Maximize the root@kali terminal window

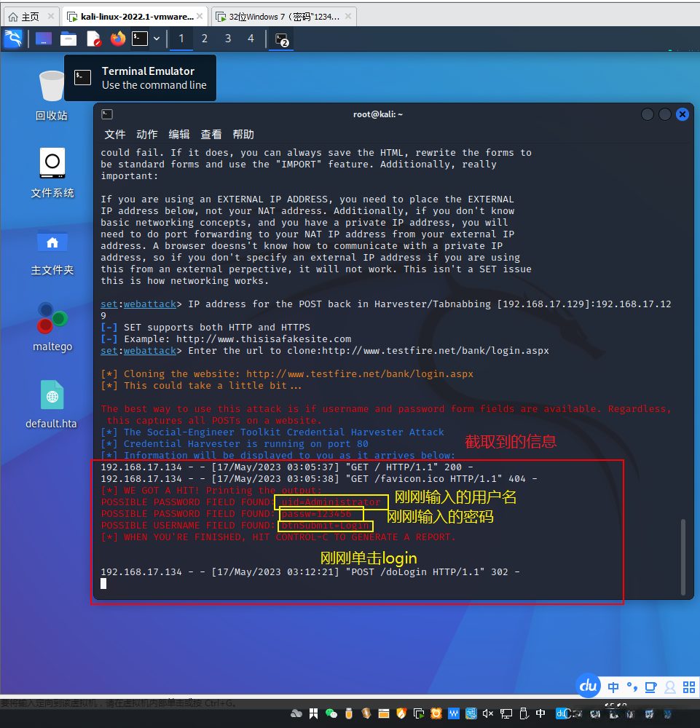click(665, 114)
